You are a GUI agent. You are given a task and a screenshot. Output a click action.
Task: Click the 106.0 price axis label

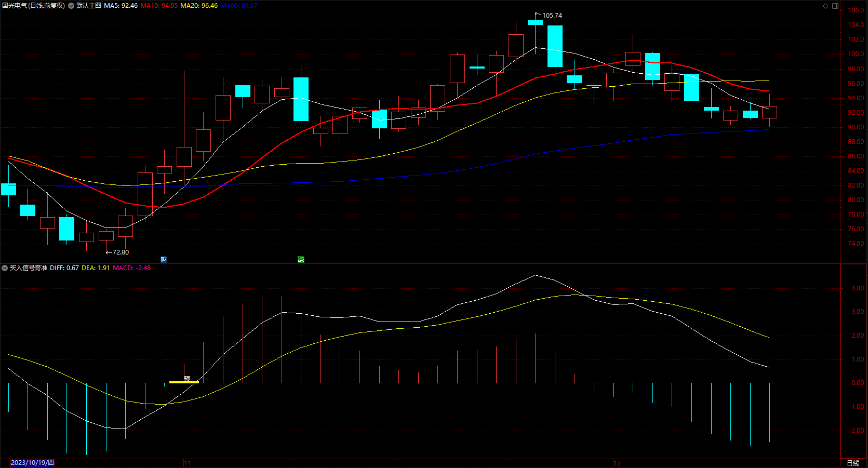coord(856,10)
